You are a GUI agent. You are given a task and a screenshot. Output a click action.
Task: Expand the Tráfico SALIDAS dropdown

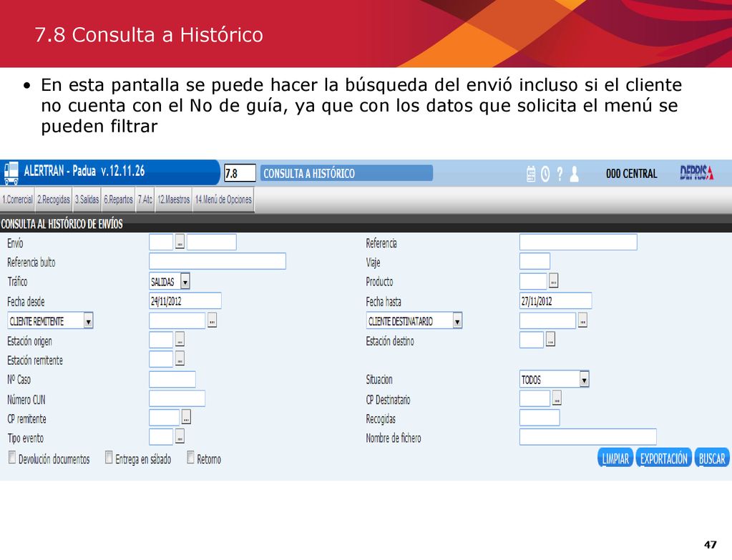[x=185, y=281]
